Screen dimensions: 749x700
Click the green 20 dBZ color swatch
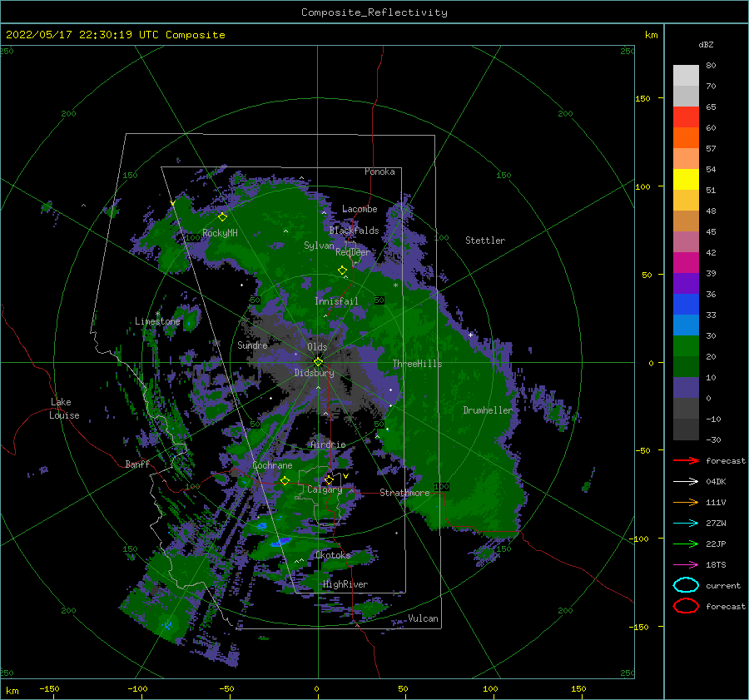pos(686,345)
